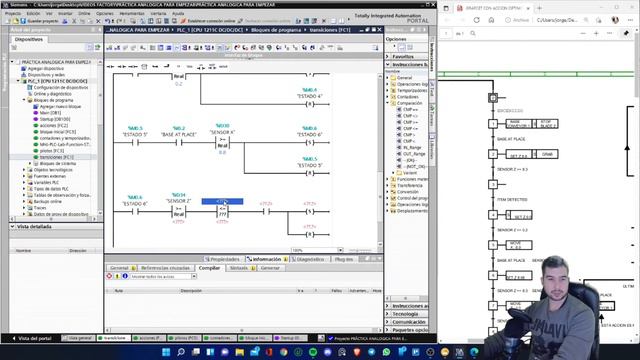Image resolution: width=640 pixels, height=360 pixels.
Task: Click the highlighted <???> operand field
Action: (222, 202)
